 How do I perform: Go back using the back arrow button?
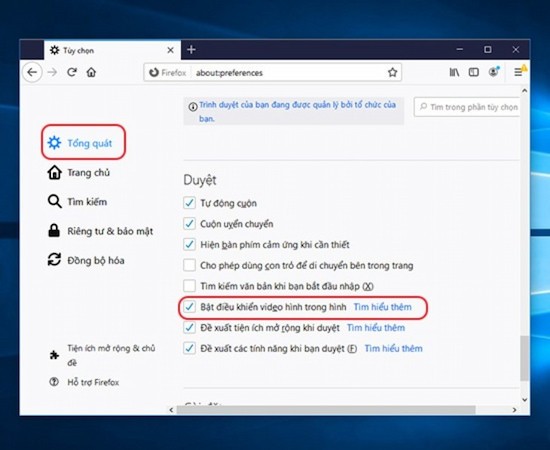pos(32,73)
